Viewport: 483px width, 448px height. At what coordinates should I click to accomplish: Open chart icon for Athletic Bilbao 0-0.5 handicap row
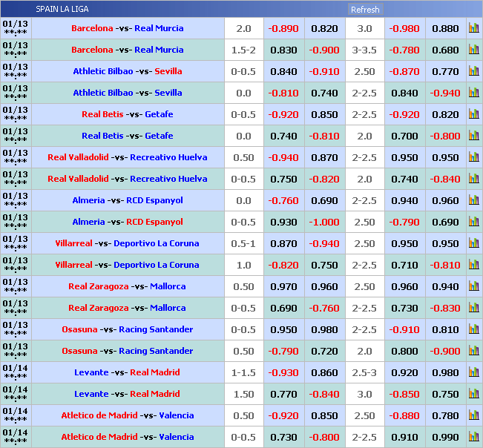click(473, 71)
